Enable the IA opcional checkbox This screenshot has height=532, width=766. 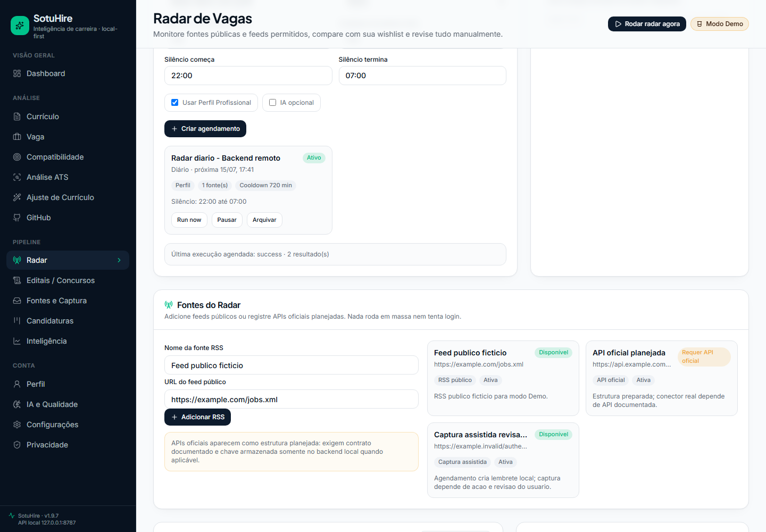(272, 103)
